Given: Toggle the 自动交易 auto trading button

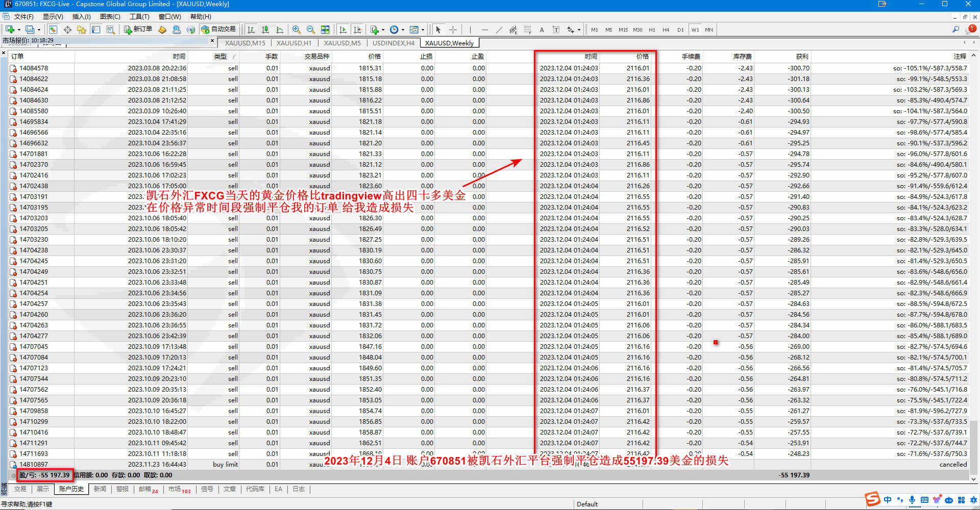Looking at the screenshot, I should pos(218,30).
